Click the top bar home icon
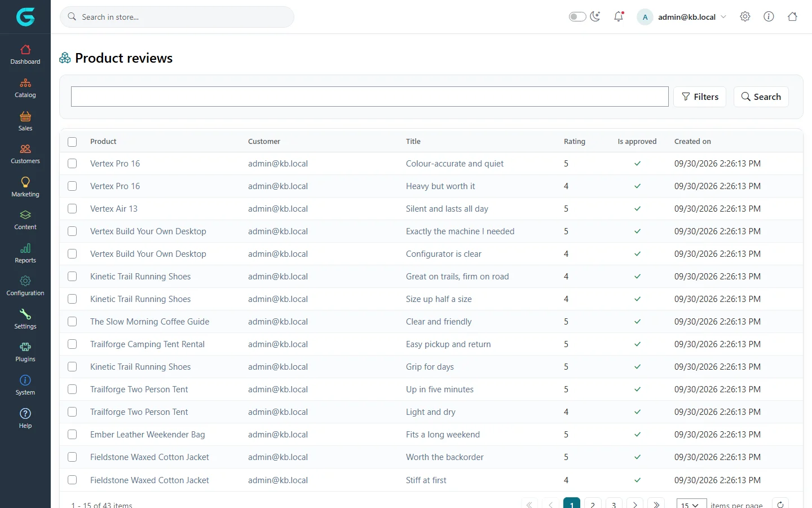The image size is (812, 508). coord(792,16)
